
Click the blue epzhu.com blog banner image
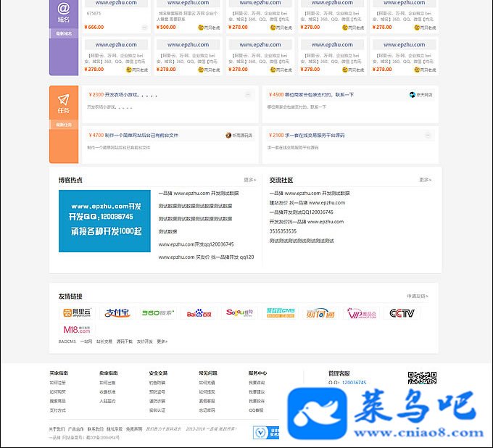pyautogui.click(x=104, y=221)
